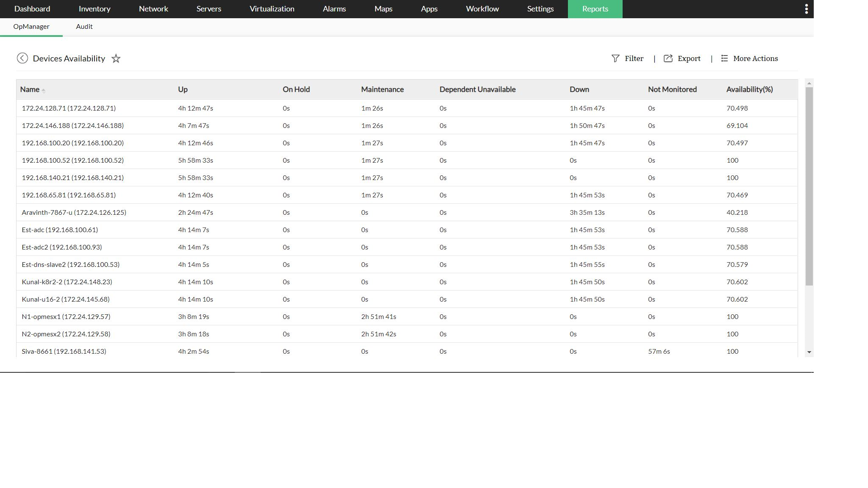
Task: Open device Est-dns-slave2 row link
Action: coord(70,264)
